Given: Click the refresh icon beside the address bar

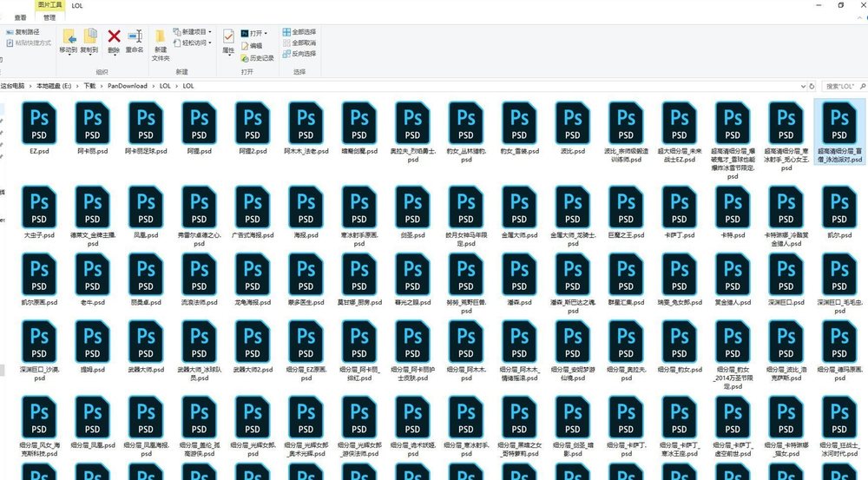Looking at the screenshot, I should coord(812,87).
